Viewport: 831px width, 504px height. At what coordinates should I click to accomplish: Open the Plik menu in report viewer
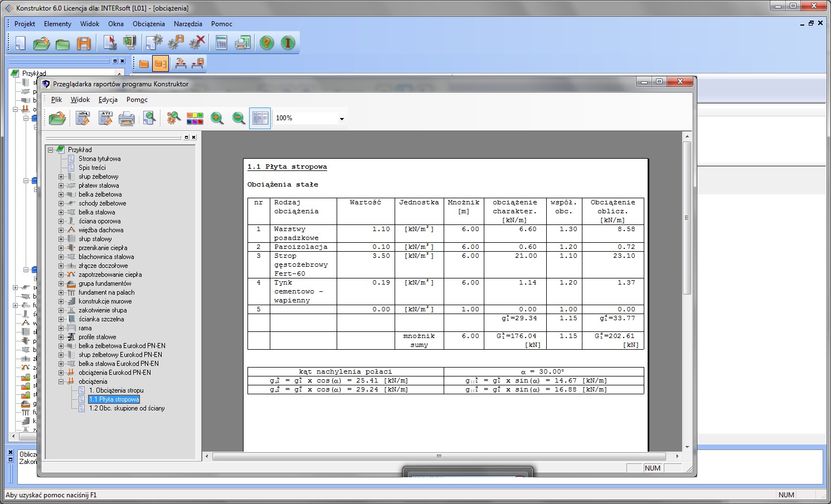coord(56,100)
